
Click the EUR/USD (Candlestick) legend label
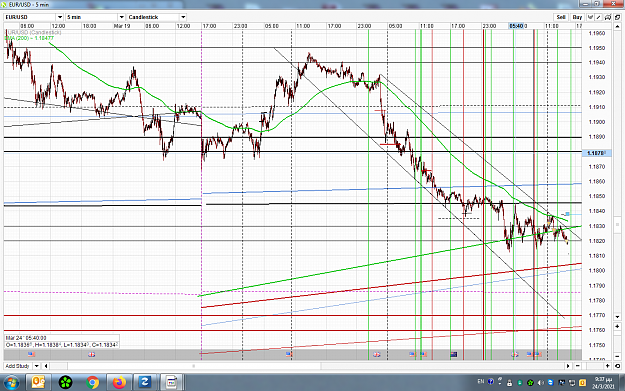coord(33,32)
